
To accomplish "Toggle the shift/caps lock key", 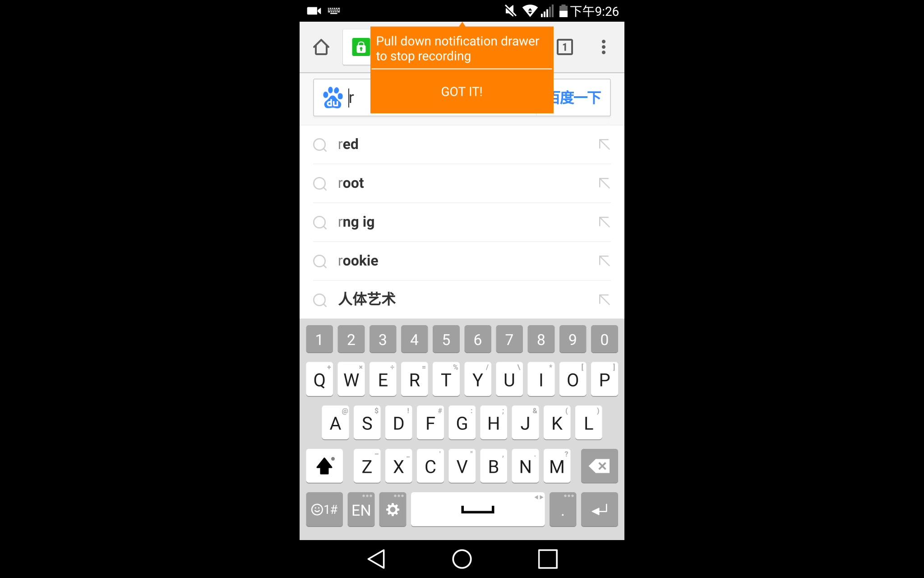I will point(325,466).
